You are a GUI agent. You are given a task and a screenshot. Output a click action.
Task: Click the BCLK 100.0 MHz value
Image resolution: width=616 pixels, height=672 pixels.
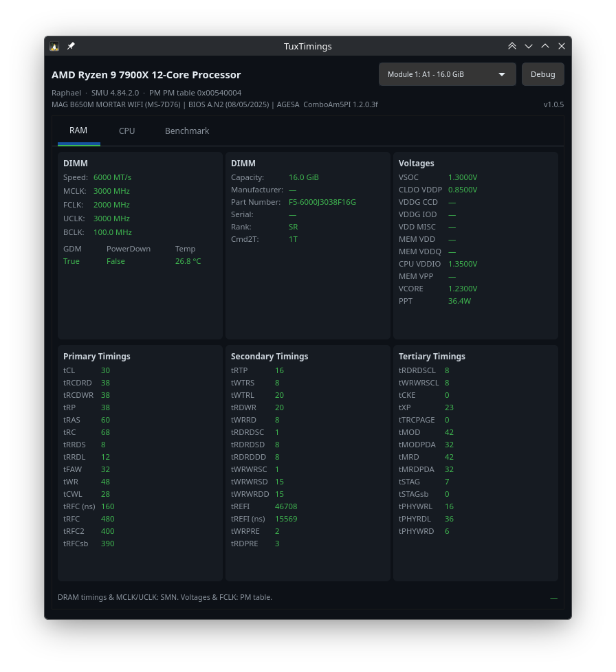[113, 232]
